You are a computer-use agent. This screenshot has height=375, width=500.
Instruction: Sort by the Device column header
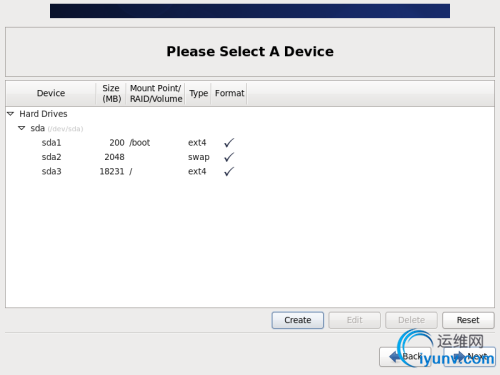51,93
